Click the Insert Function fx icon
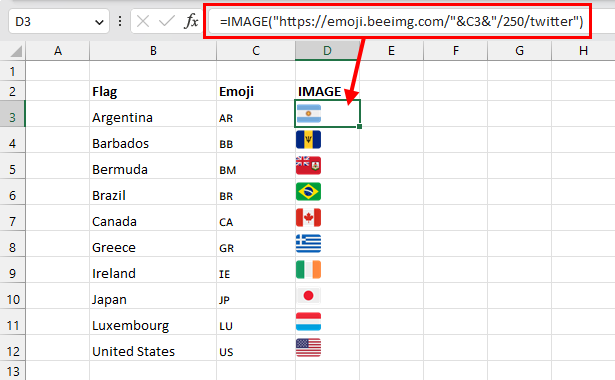The height and width of the screenshot is (380, 615). pos(191,21)
